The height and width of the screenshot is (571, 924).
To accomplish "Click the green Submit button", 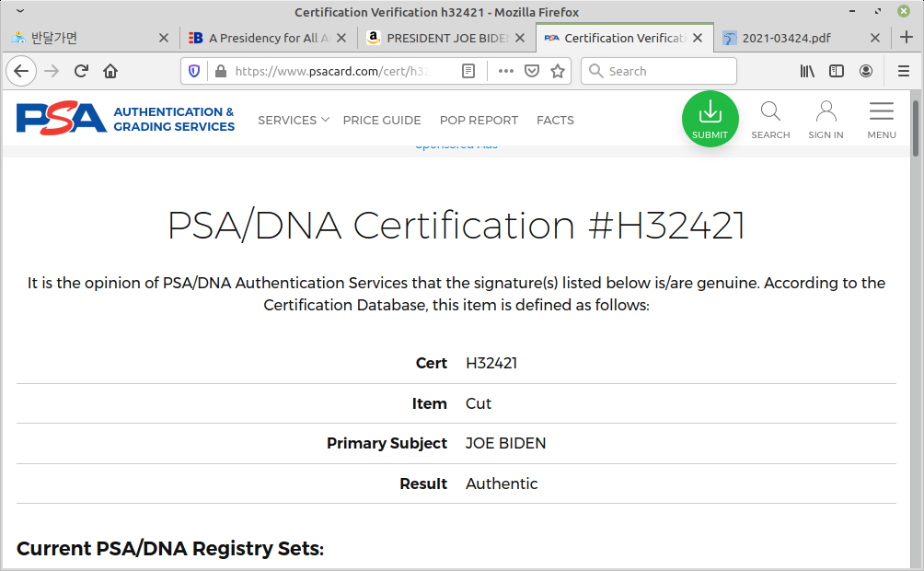I will [x=710, y=119].
